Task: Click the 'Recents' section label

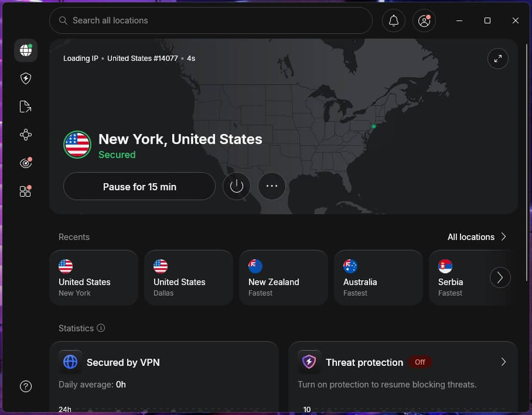Action: pos(74,237)
